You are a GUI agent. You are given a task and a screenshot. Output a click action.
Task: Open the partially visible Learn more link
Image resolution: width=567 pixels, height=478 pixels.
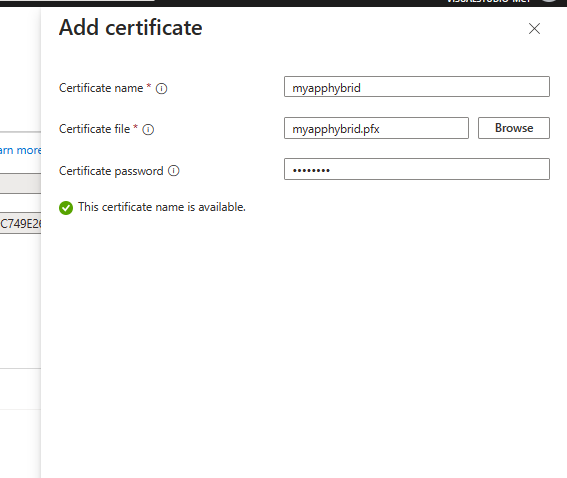pos(21,150)
